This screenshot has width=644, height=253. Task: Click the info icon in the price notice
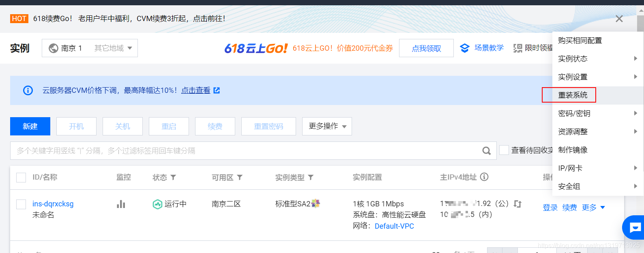pyautogui.click(x=28, y=90)
